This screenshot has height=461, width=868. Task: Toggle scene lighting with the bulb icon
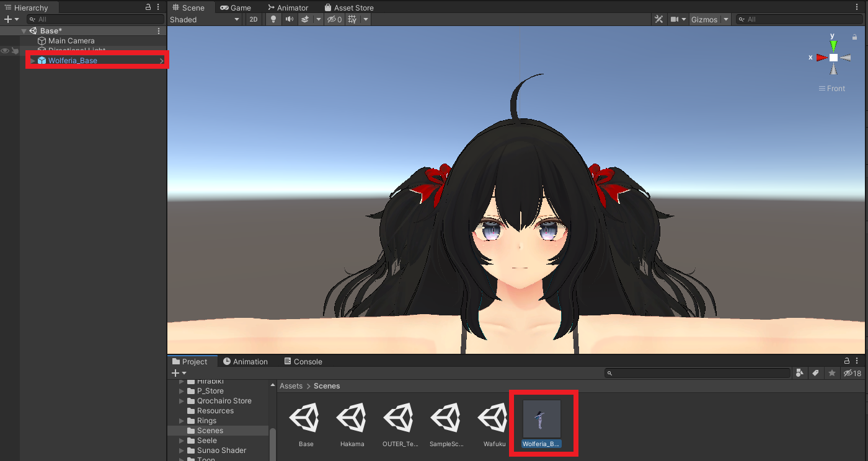[x=273, y=19]
